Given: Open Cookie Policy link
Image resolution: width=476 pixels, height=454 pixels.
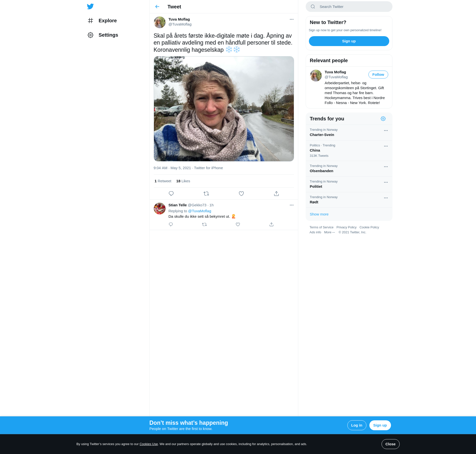Looking at the screenshot, I should click(369, 227).
